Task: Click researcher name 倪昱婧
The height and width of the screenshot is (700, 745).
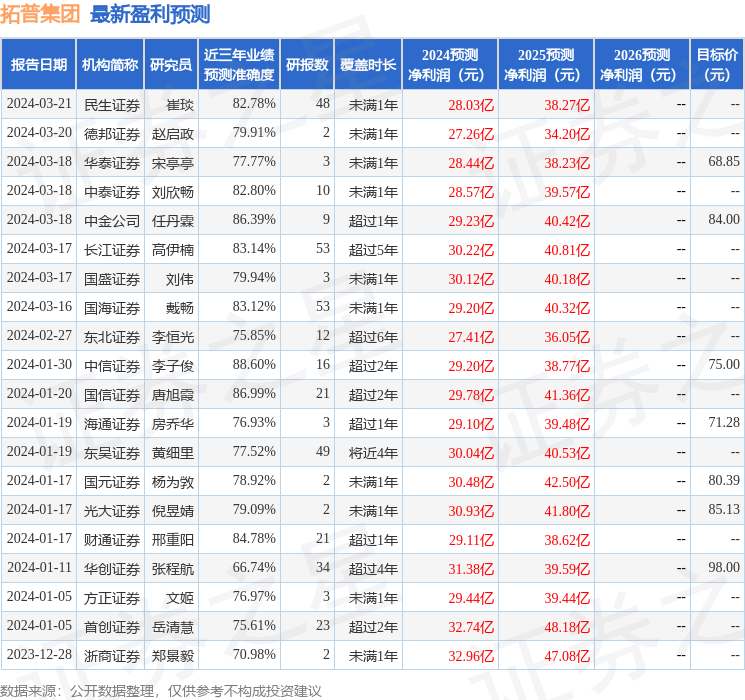Action: [x=172, y=510]
